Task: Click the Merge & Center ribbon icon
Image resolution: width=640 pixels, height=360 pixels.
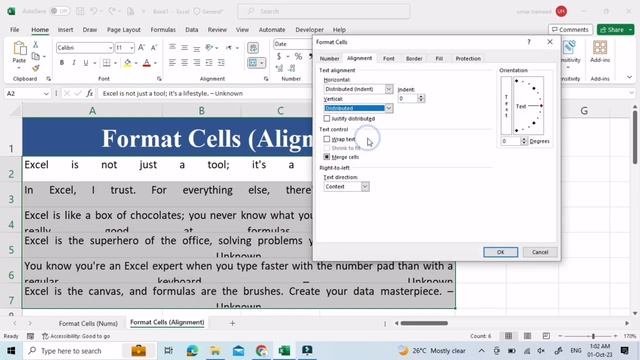Action: pos(253,63)
